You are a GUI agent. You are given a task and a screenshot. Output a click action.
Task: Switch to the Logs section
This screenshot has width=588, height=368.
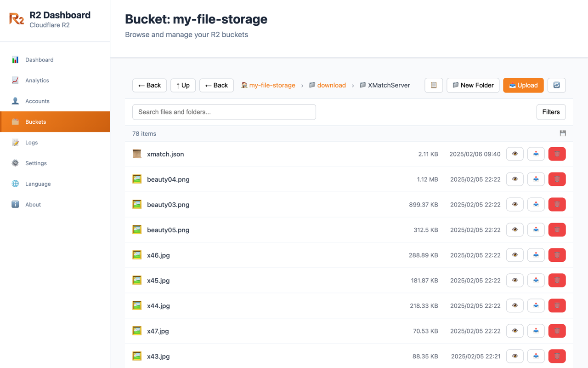pos(31,142)
